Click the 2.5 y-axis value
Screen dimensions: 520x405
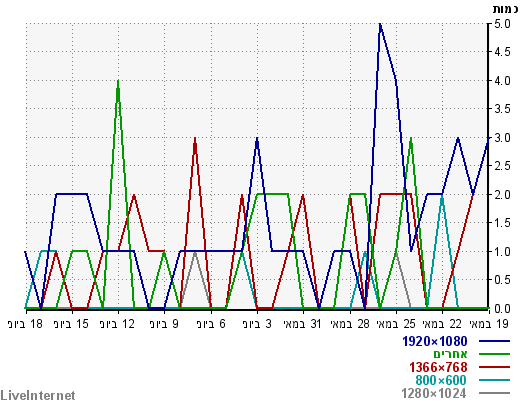point(502,166)
